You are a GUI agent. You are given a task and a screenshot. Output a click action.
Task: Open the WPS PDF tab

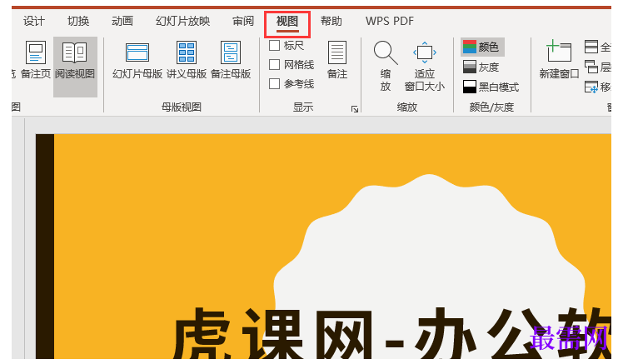(x=390, y=21)
